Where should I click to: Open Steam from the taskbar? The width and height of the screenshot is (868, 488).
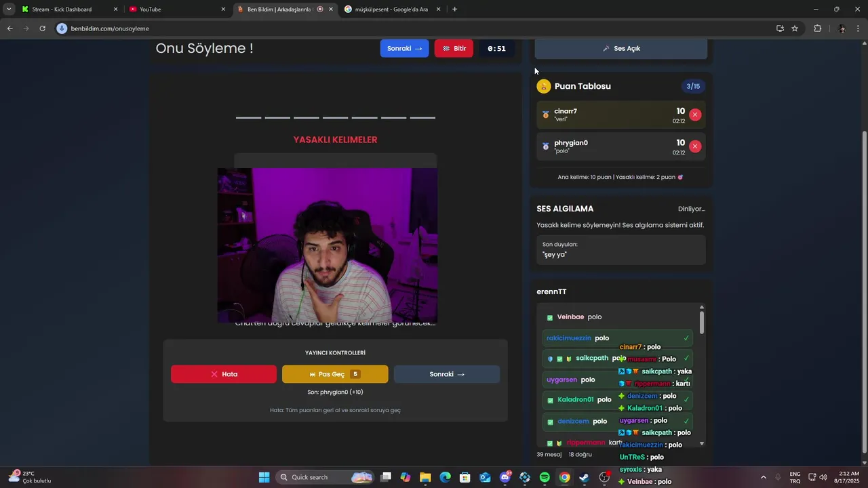(584, 477)
